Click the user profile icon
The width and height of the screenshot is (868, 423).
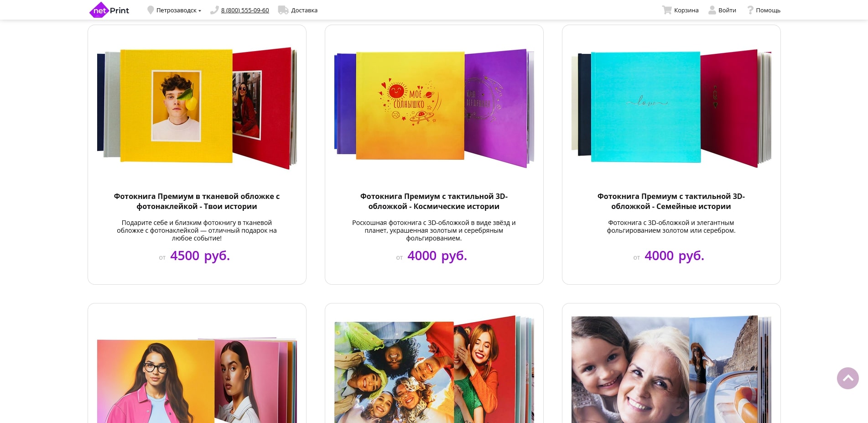pos(712,10)
